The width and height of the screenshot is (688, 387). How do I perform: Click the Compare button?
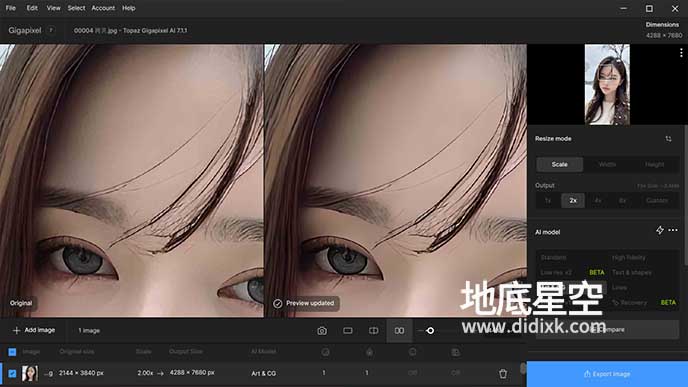607,330
